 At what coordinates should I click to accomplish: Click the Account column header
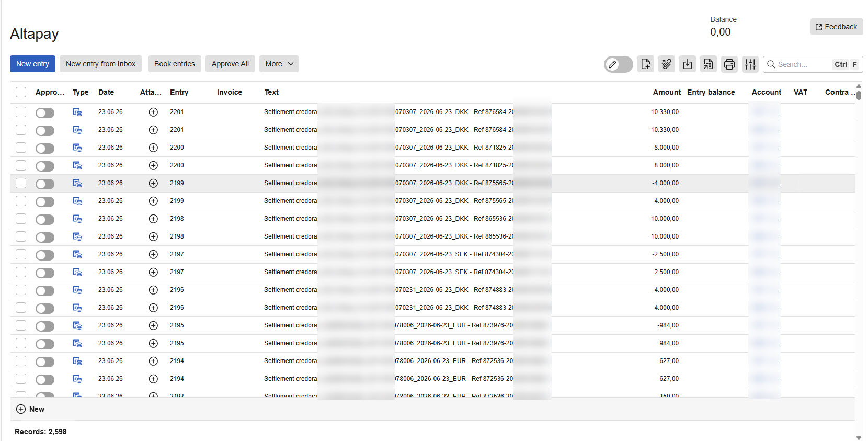(x=767, y=92)
